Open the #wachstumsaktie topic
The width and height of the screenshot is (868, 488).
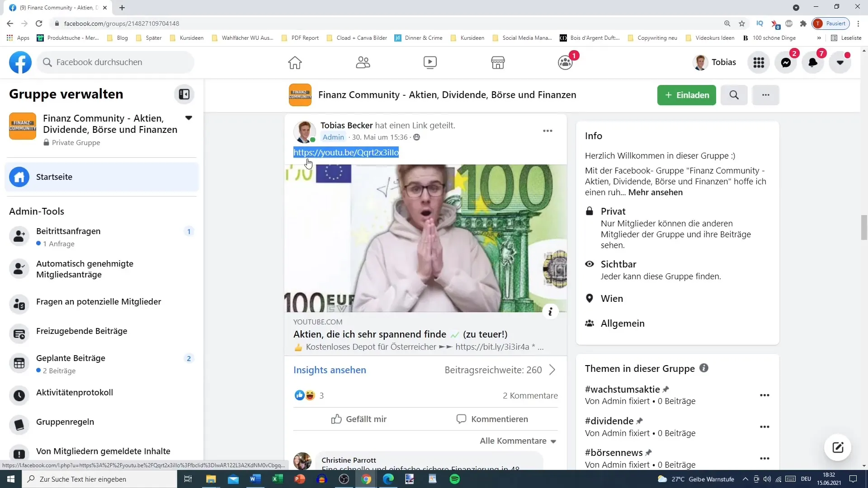click(x=622, y=389)
